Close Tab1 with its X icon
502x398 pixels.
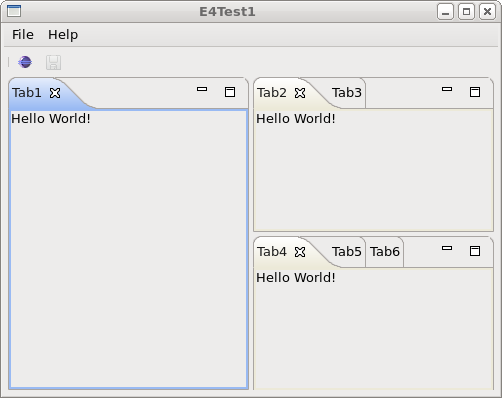[x=55, y=93]
